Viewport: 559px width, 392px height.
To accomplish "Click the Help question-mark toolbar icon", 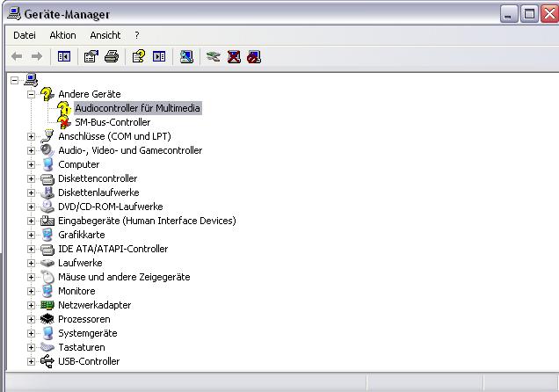I will tap(139, 56).
